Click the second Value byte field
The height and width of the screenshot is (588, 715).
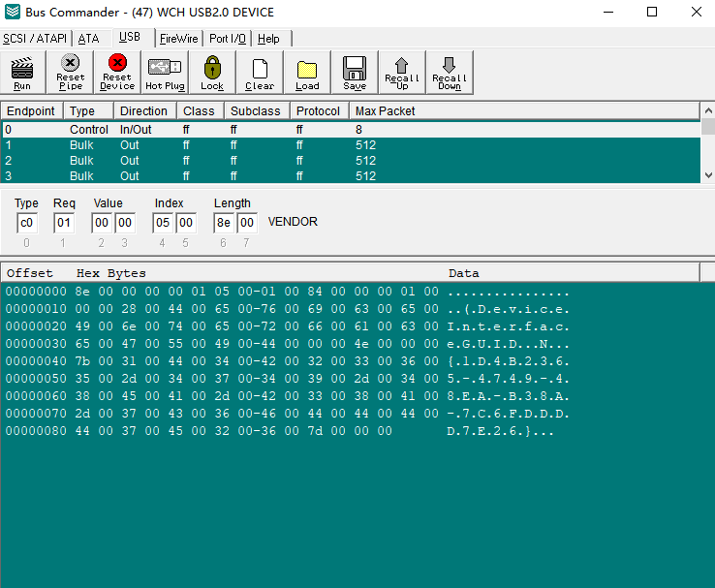pos(125,223)
